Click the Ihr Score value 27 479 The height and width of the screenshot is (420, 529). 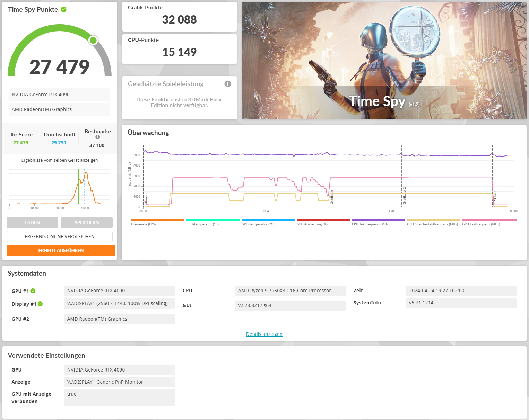coord(21,143)
